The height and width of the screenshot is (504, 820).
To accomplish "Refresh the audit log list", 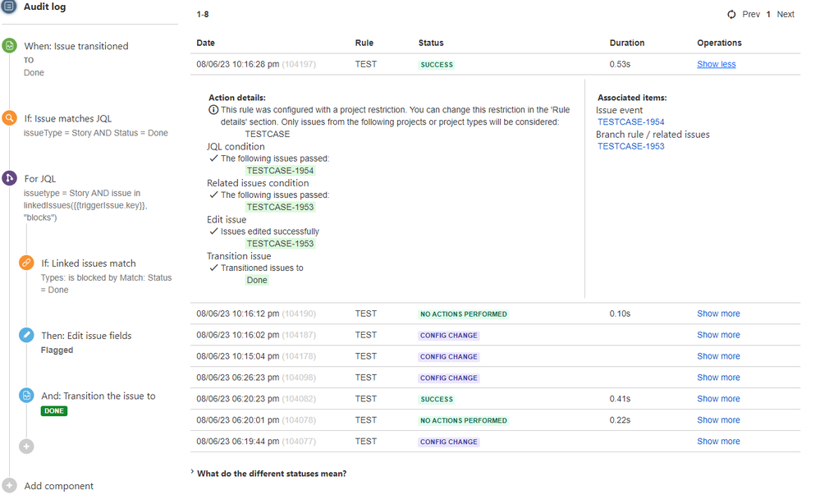I will coord(731,15).
